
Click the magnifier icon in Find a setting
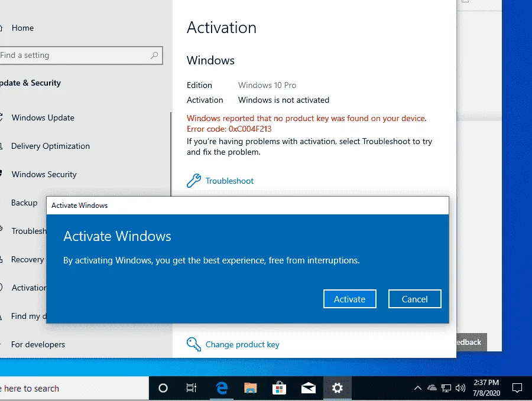click(154, 56)
